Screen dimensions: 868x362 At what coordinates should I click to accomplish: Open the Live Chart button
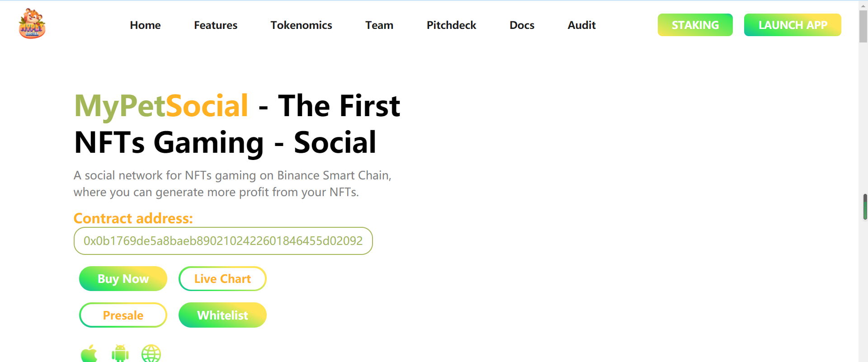point(222,279)
